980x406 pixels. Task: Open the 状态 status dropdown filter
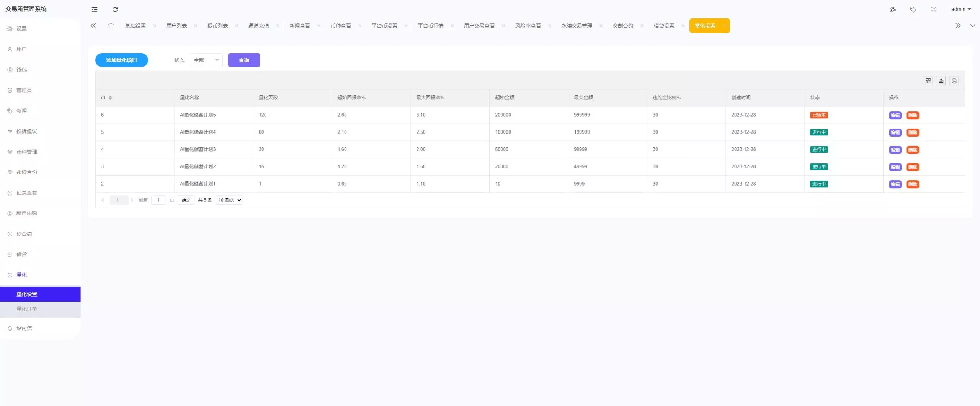coord(206,60)
